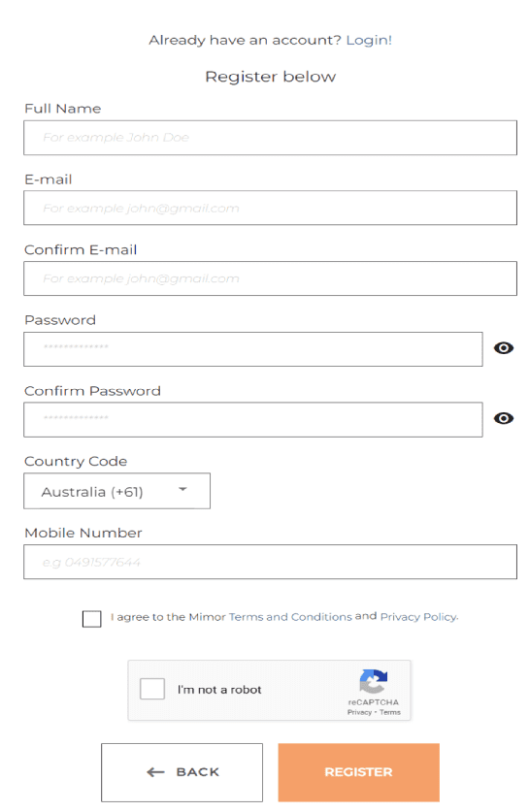The image size is (529, 812).
Task: Toggle visibility eye beside Confirm Password
Action: tap(503, 418)
